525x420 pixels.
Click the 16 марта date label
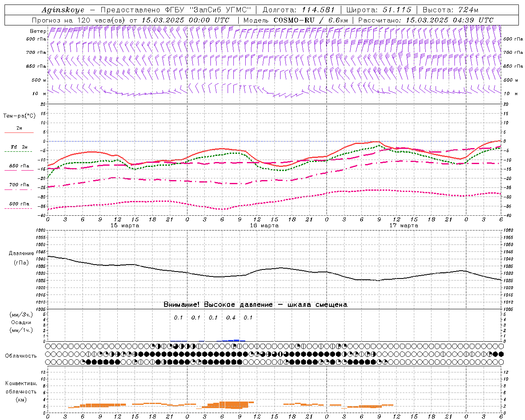point(265,226)
